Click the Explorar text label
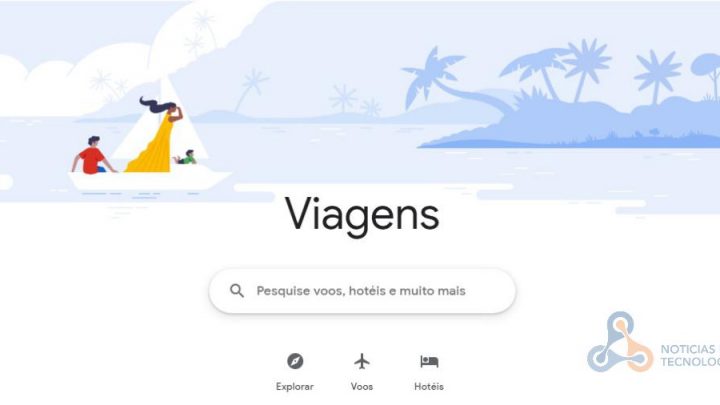This screenshot has height=405, width=720. pyautogui.click(x=295, y=387)
